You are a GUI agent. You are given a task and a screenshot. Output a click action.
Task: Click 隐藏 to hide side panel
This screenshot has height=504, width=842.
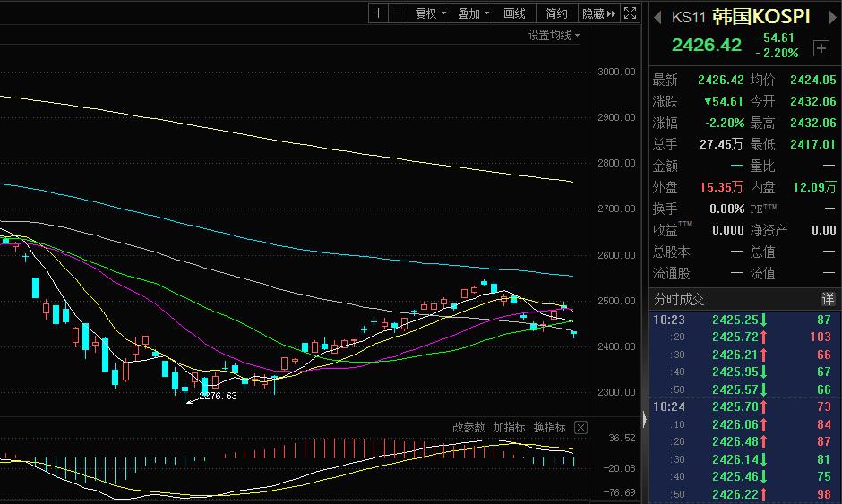point(598,13)
